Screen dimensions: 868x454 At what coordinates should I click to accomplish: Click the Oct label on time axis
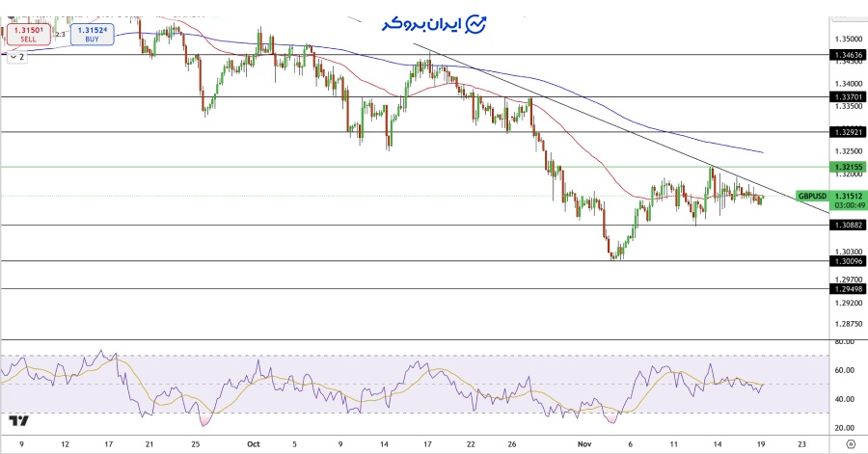253,444
